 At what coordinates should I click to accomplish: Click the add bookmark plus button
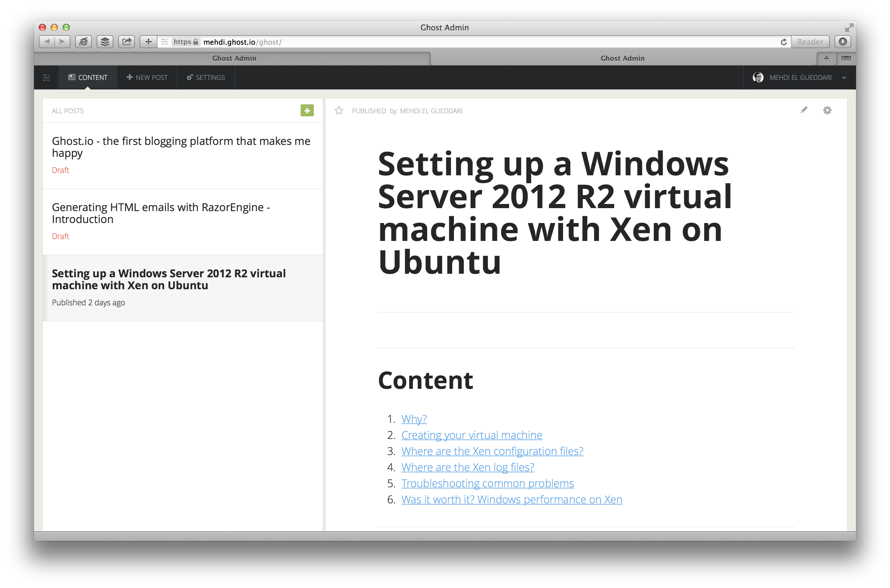coord(148,42)
